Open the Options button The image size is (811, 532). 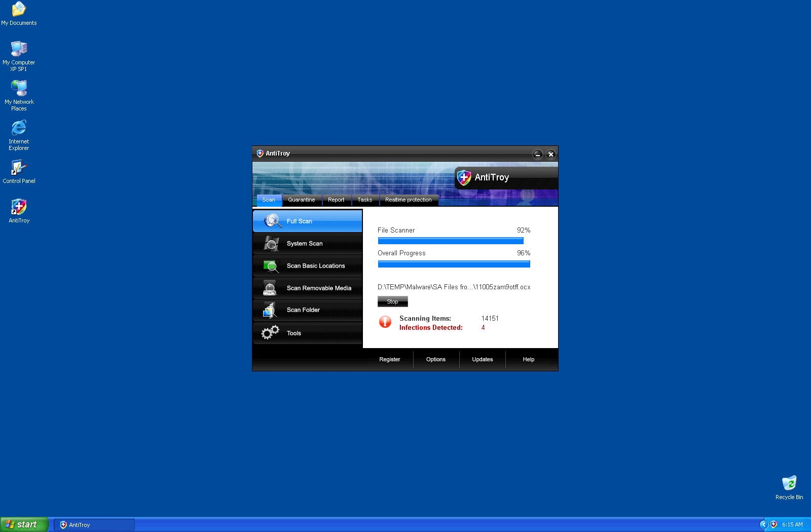(435, 359)
